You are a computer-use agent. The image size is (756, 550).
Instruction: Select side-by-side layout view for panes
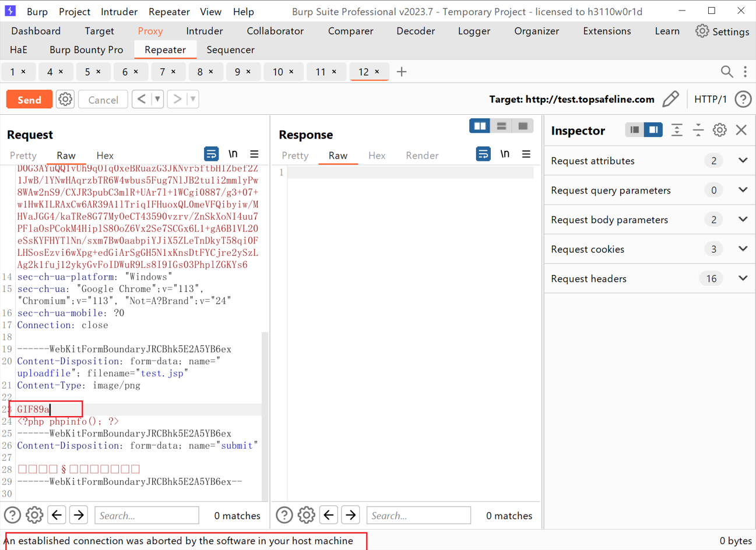(480, 126)
